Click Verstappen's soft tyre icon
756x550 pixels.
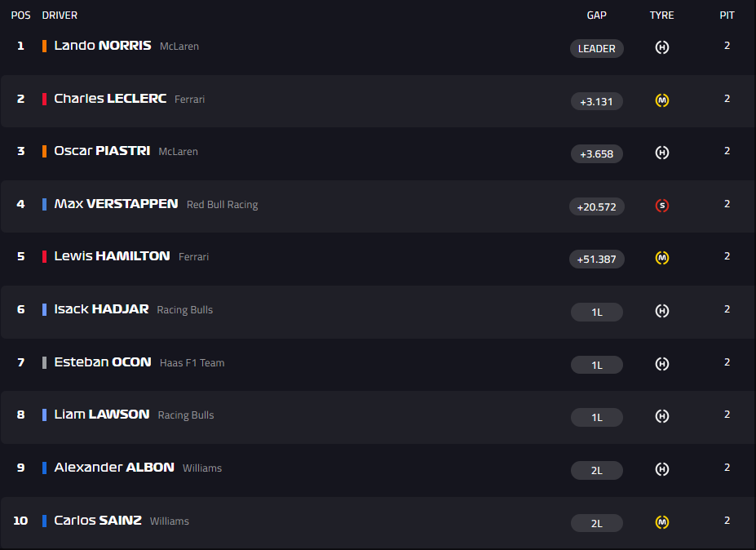662,206
